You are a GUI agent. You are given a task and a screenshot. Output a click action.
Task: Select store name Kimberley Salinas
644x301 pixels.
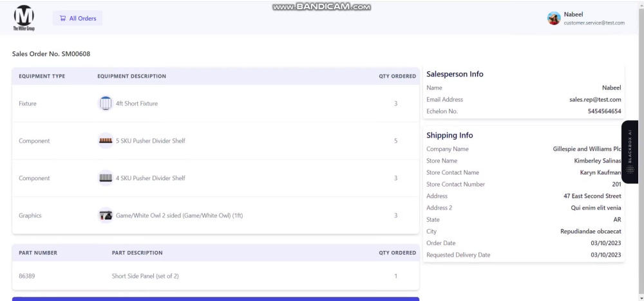click(x=598, y=161)
